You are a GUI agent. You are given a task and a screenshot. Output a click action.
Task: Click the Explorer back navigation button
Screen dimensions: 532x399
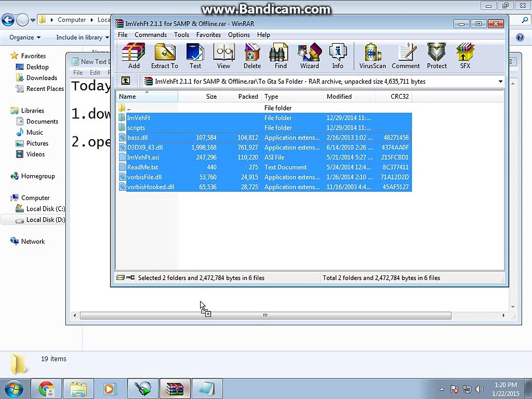(8, 20)
